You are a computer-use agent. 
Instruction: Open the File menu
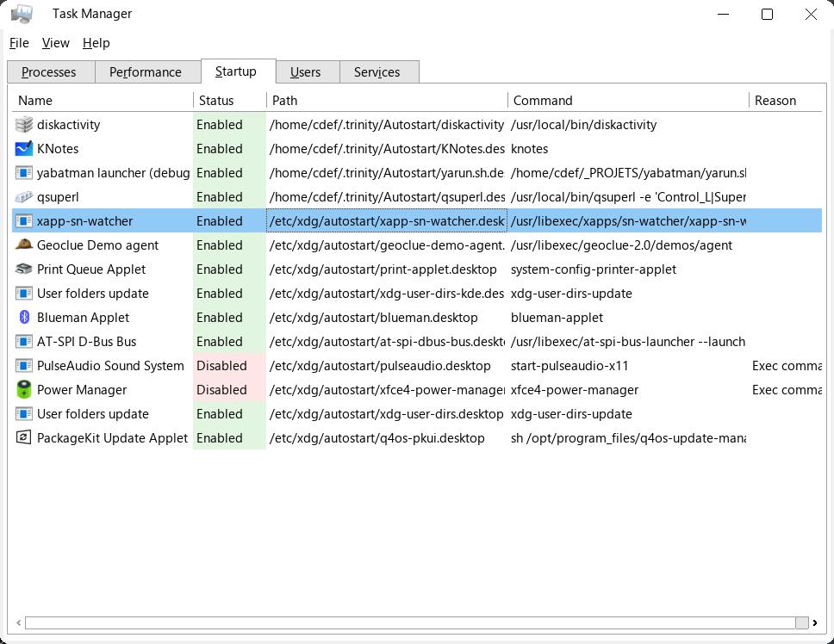19,43
